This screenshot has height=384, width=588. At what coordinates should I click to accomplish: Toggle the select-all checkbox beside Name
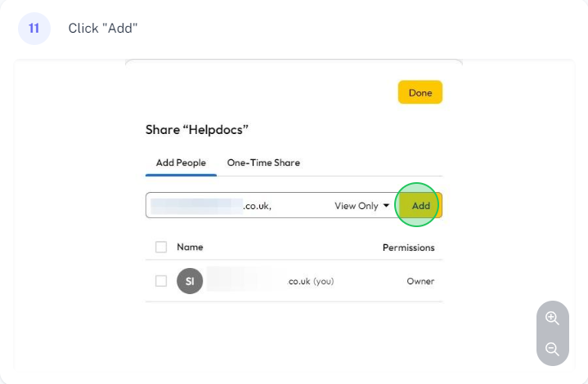[x=161, y=247]
